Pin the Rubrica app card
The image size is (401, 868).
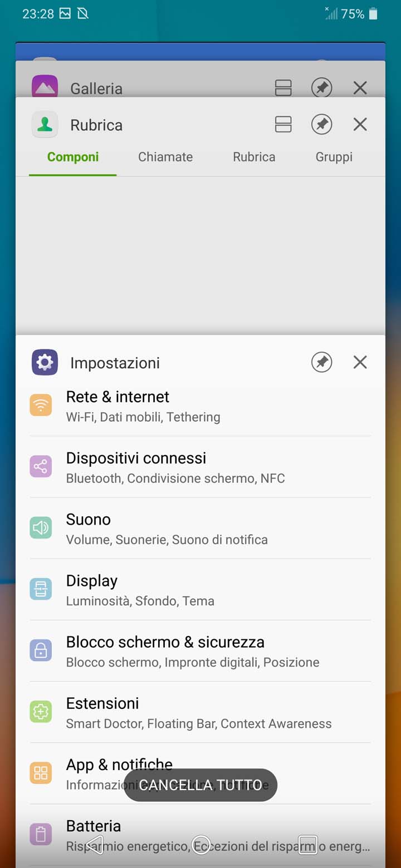tap(321, 125)
